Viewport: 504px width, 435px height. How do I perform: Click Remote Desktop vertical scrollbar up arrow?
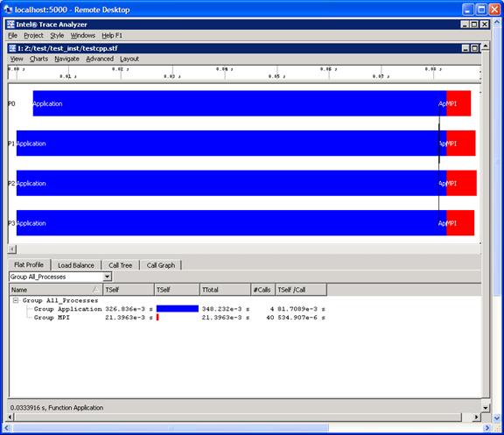tap(497, 22)
